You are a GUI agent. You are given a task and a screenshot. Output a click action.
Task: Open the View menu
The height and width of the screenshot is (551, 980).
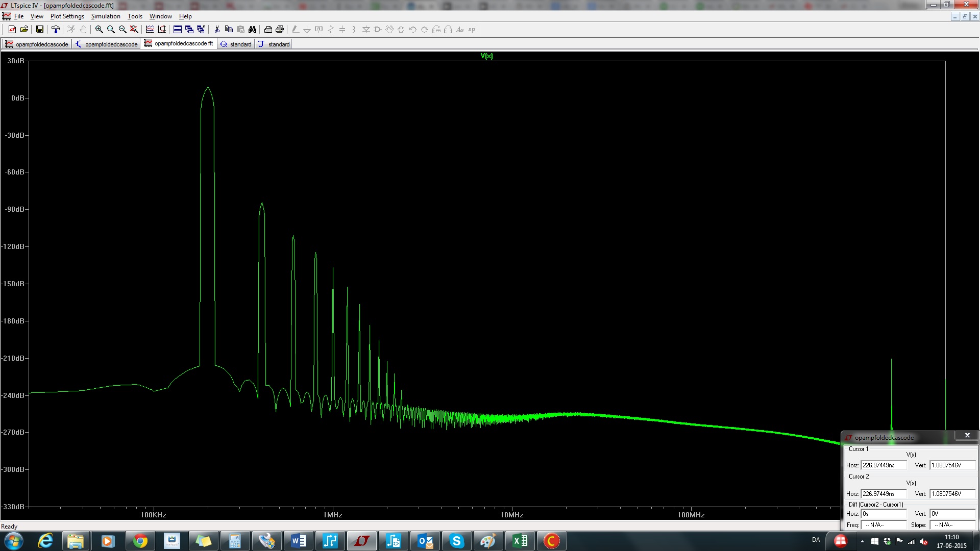click(x=37, y=16)
